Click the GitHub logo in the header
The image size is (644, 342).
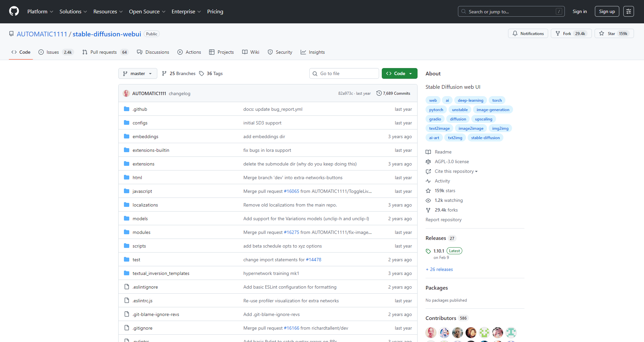click(x=14, y=11)
